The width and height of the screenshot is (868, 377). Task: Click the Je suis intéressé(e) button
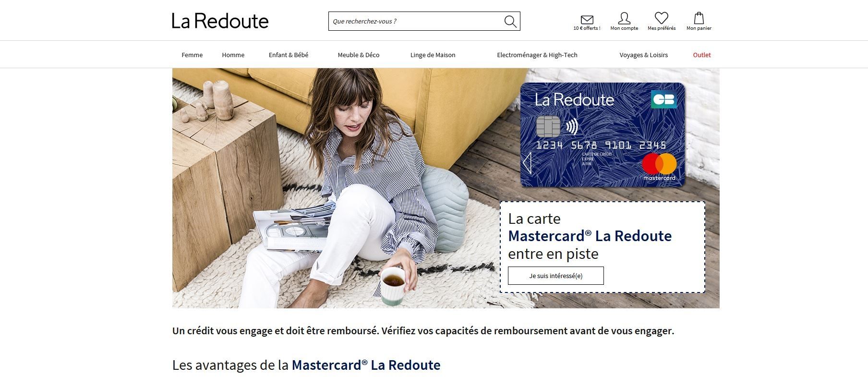tap(556, 276)
